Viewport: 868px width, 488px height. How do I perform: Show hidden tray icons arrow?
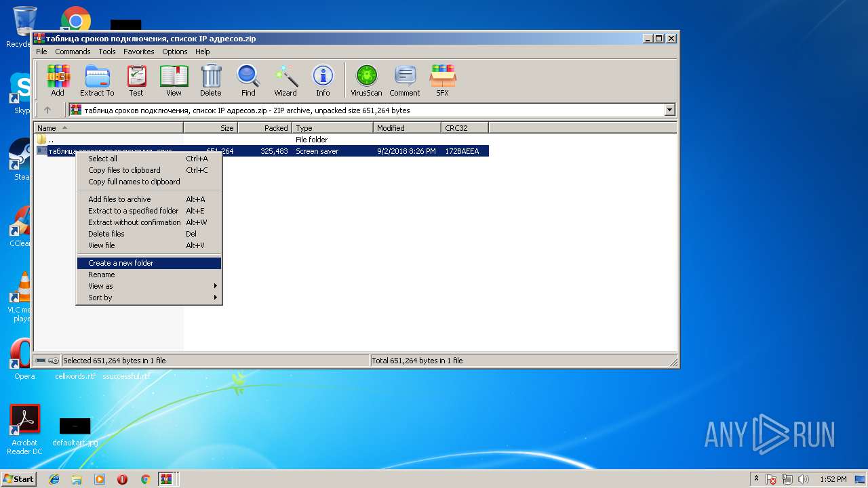756,479
